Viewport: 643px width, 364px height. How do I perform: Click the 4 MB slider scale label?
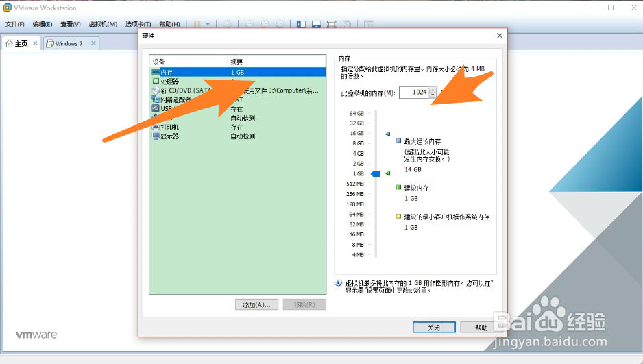(x=358, y=254)
